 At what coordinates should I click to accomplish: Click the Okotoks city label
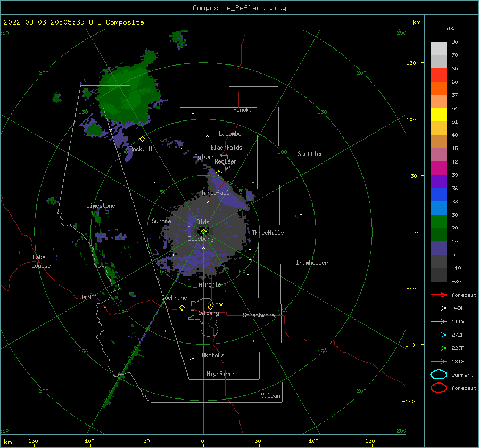[213, 355]
